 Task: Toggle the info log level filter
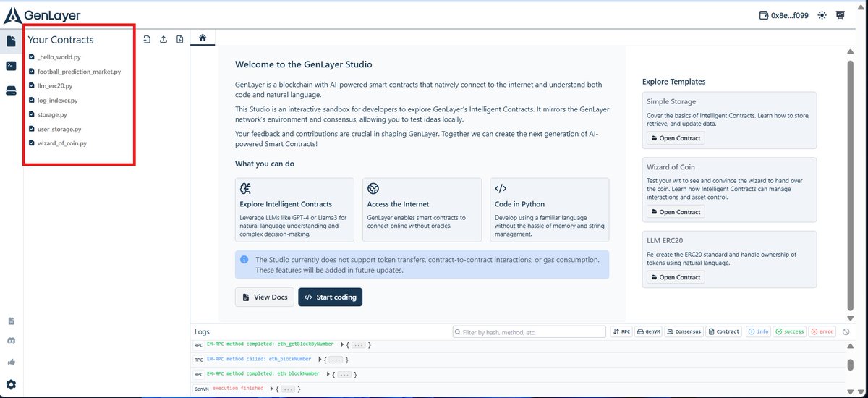tap(758, 332)
